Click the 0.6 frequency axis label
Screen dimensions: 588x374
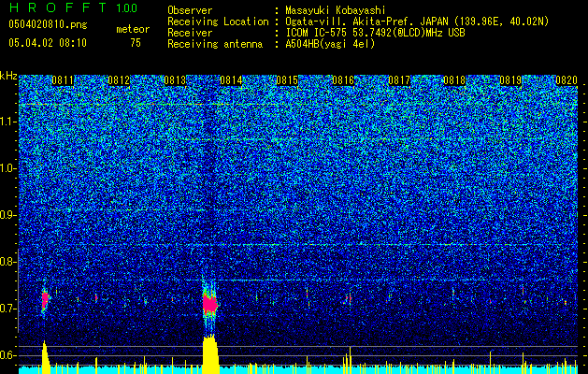pos(8,355)
